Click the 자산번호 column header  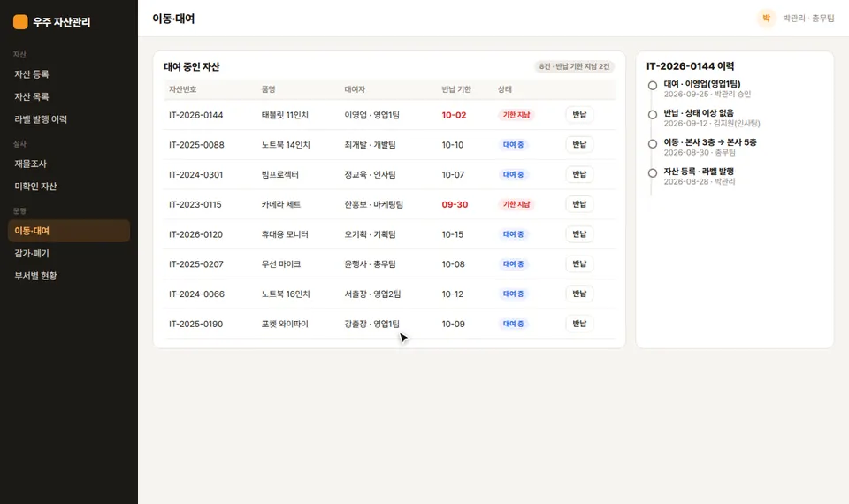coord(182,89)
